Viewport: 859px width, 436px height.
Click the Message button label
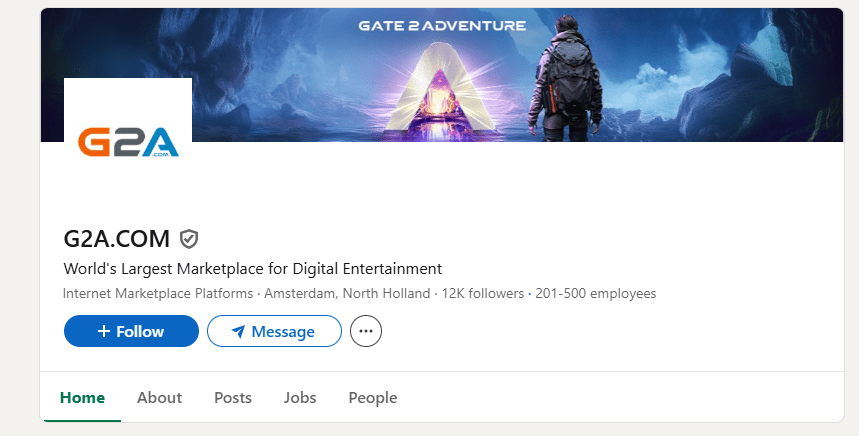283,332
